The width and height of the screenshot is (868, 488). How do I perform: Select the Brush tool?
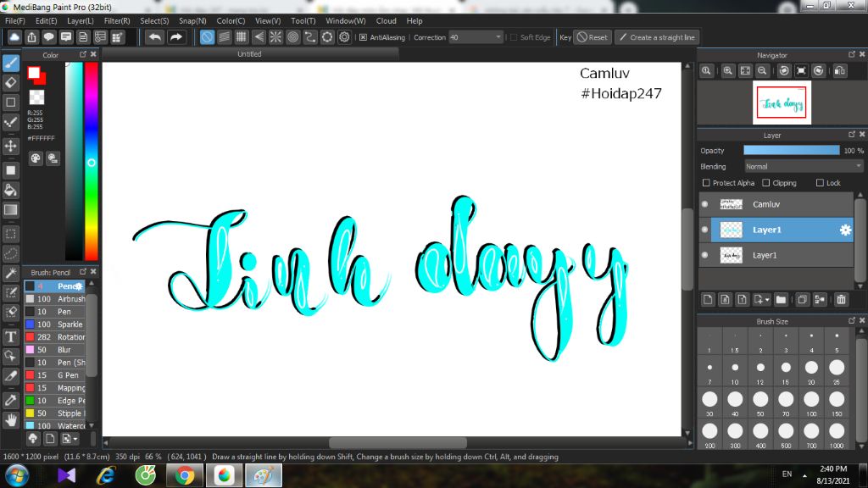10,63
